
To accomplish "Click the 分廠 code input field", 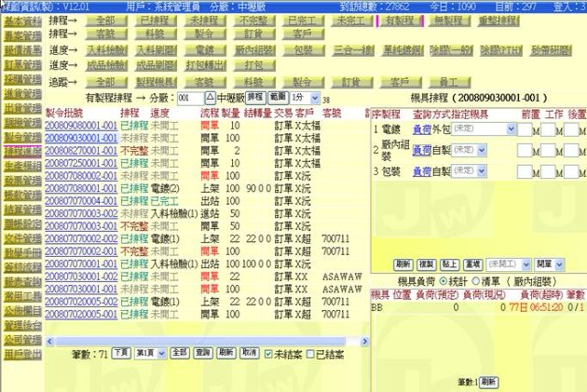I will [x=189, y=98].
